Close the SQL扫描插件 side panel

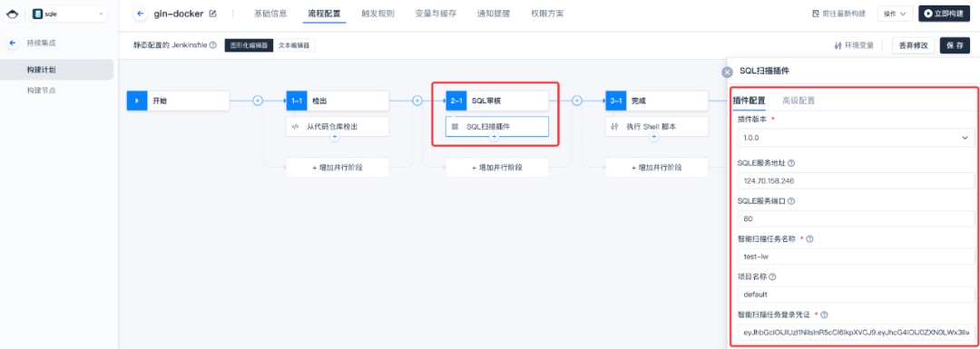(727, 72)
